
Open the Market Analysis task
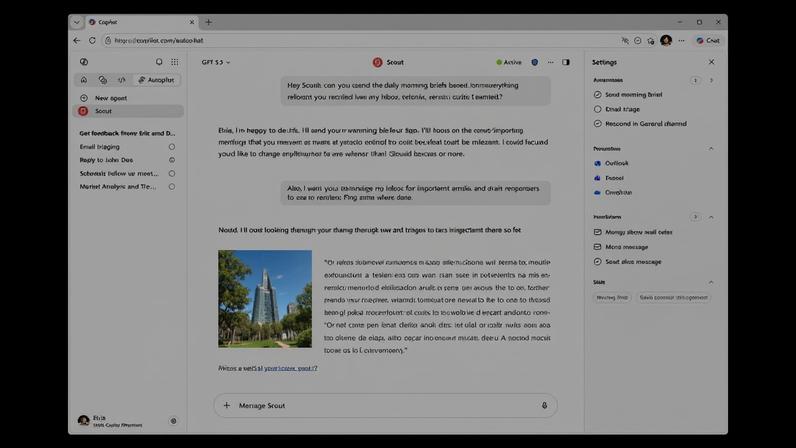click(118, 186)
